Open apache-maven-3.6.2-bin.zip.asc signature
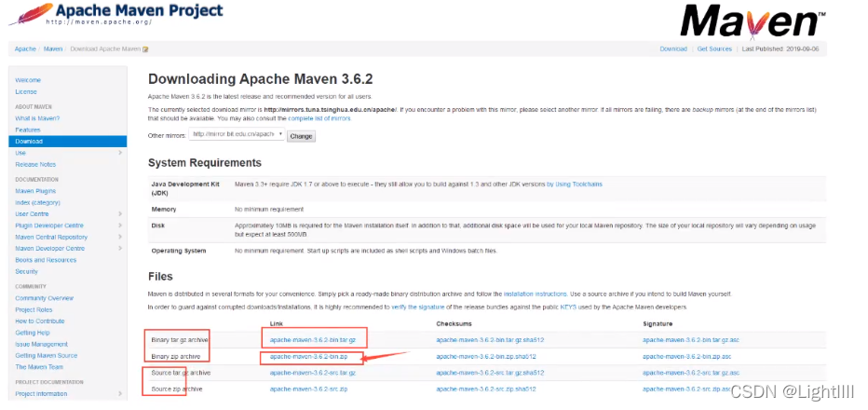The height and width of the screenshot is (410, 868). (686, 357)
